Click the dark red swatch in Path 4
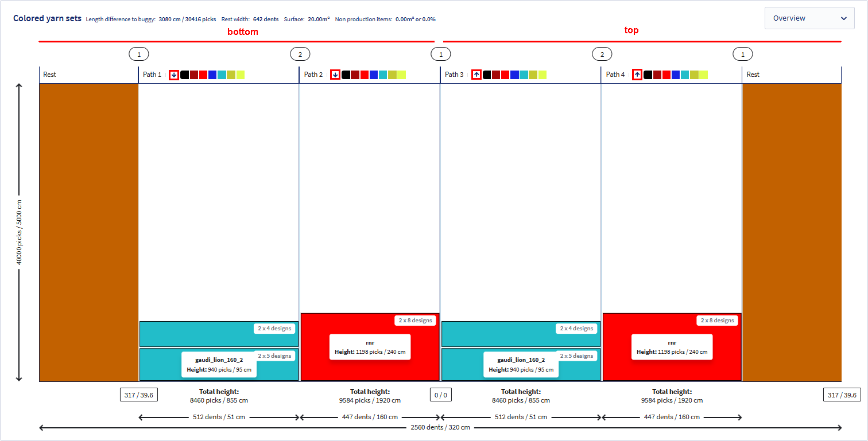Image resolution: width=868 pixels, height=441 pixels. (657, 75)
